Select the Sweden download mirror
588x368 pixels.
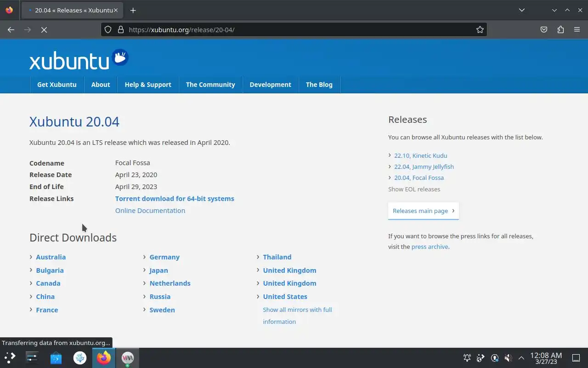162,310
